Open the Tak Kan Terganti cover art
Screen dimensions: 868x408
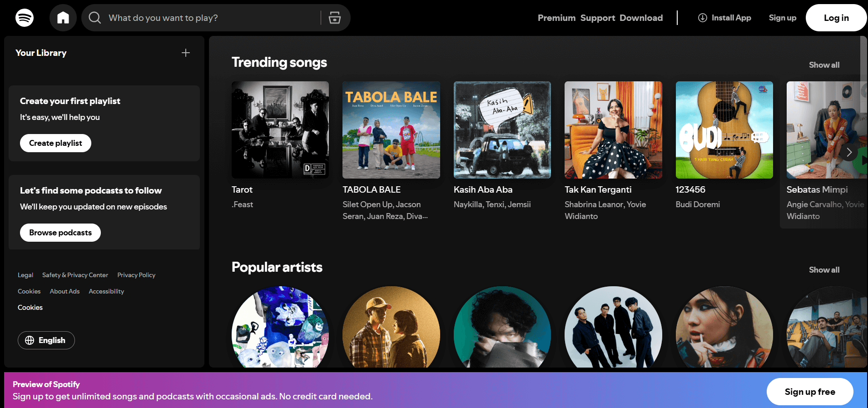[x=613, y=130]
